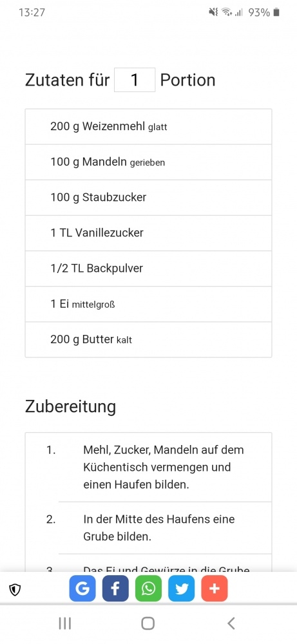Tap Wi-Fi icon in status bar

click(x=227, y=12)
